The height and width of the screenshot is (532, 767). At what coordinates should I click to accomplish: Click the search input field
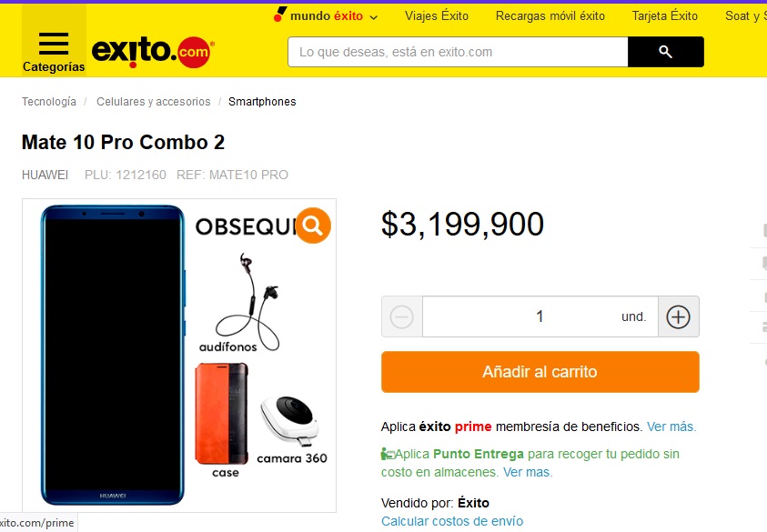458,52
